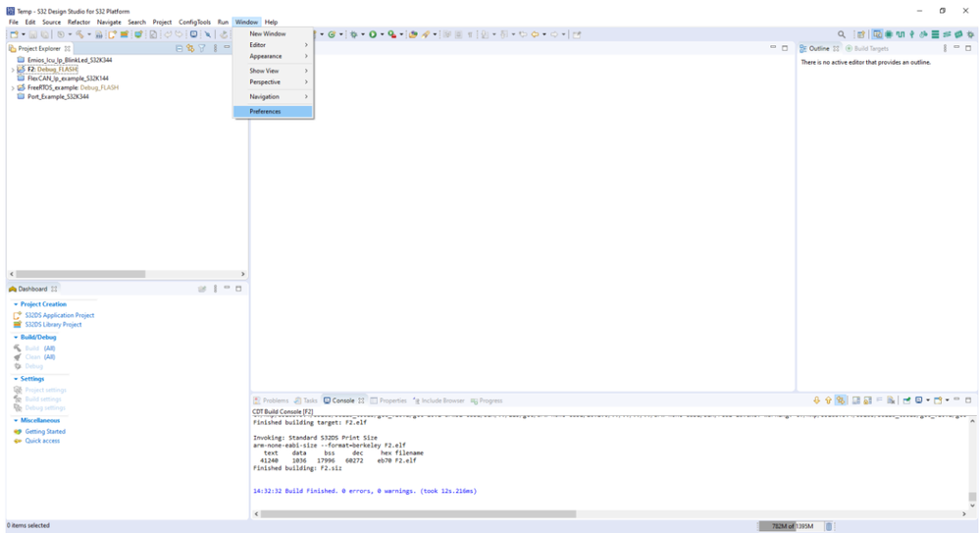
Task: Switch to the Clocks waveform perspective icon
Action: tap(900, 34)
